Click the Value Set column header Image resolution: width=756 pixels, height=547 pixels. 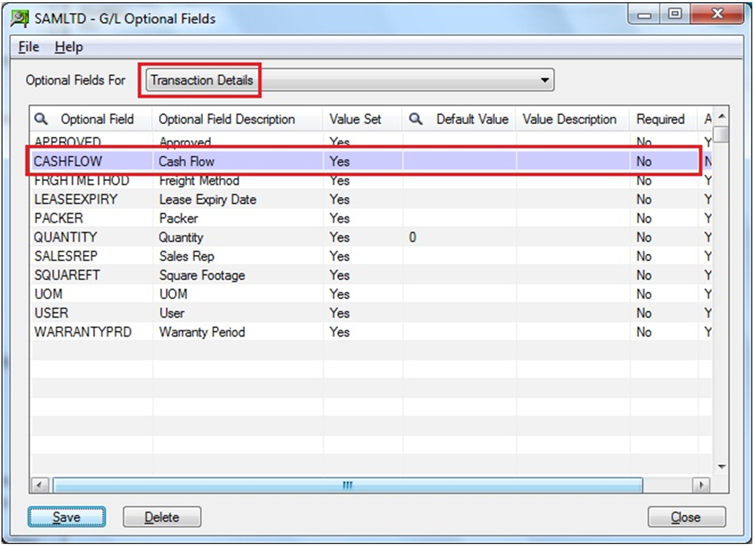point(363,119)
